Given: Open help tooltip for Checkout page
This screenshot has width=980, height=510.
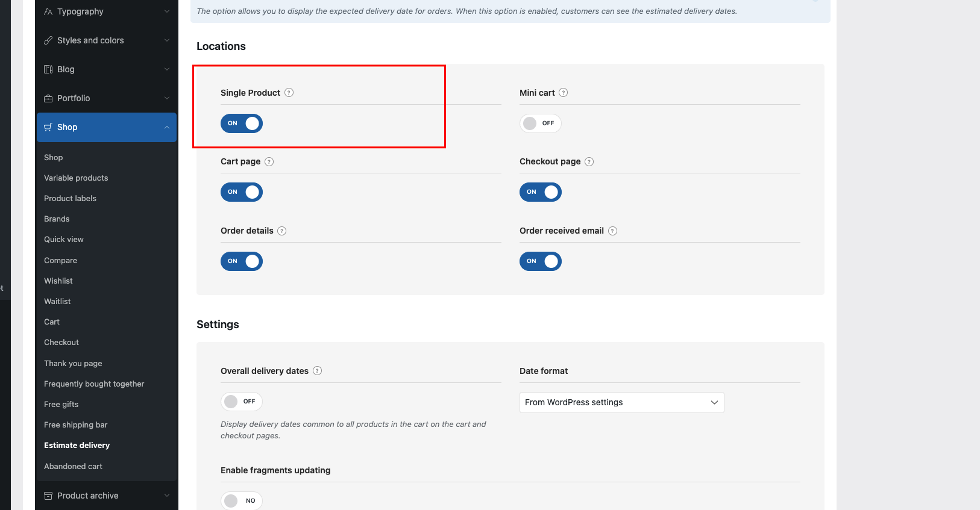Looking at the screenshot, I should pos(589,161).
